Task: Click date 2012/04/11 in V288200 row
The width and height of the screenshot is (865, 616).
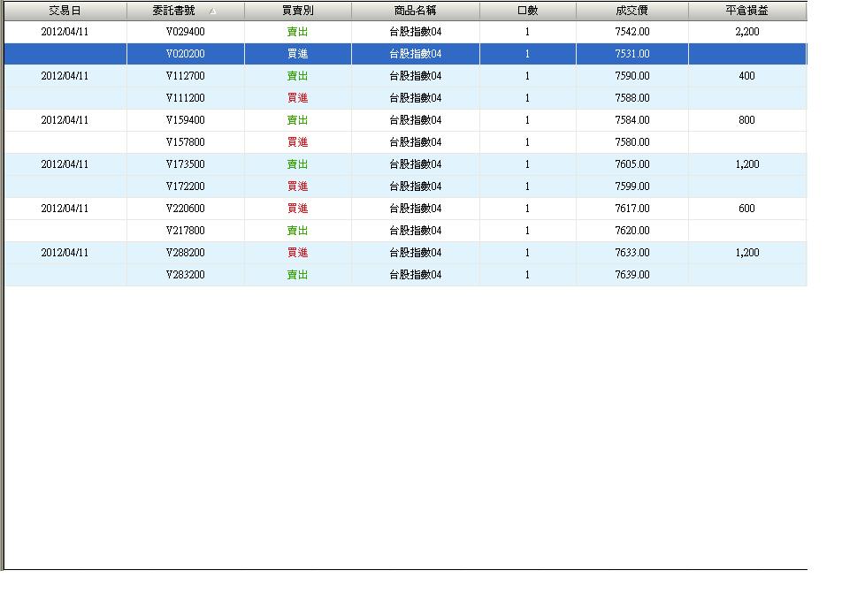Action: click(x=65, y=253)
